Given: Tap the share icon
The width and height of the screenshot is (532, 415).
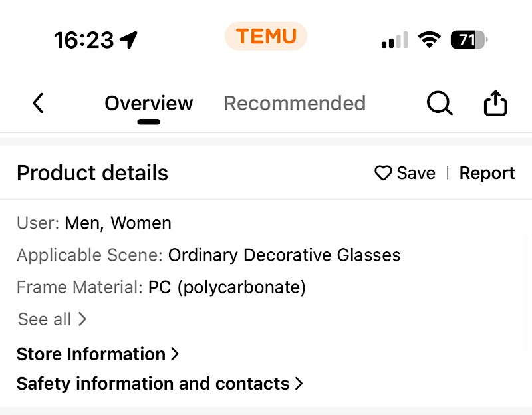Looking at the screenshot, I should (495, 103).
